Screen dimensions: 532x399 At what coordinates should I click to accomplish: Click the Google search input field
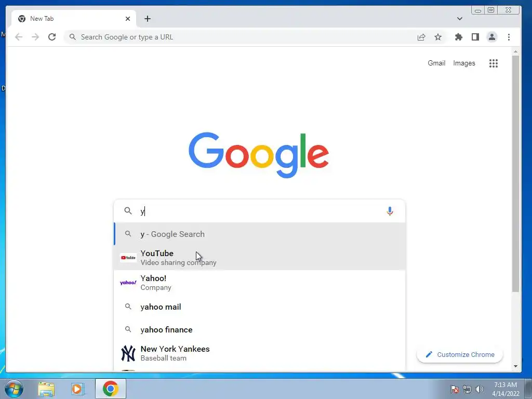click(260, 211)
